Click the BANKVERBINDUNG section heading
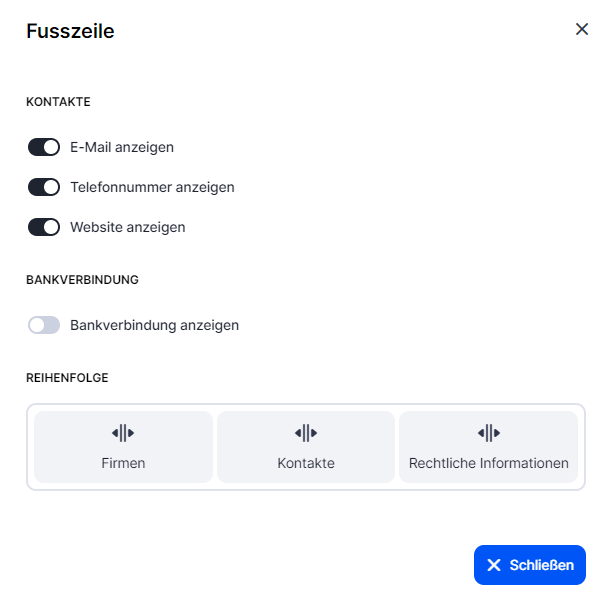Viewport: 613px width, 613px height. (x=82, y=280)
